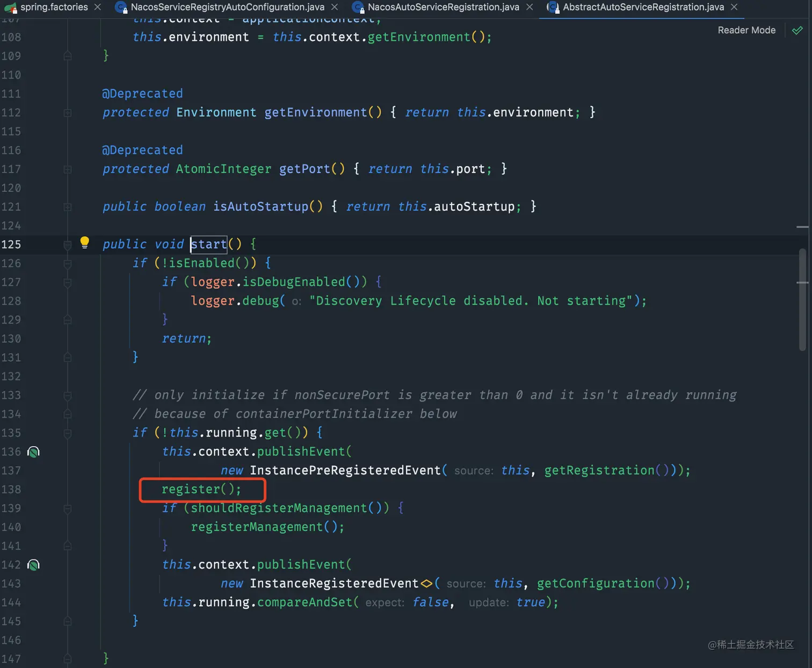Click spring.factories file icon in tab

(x=10, y=8)
